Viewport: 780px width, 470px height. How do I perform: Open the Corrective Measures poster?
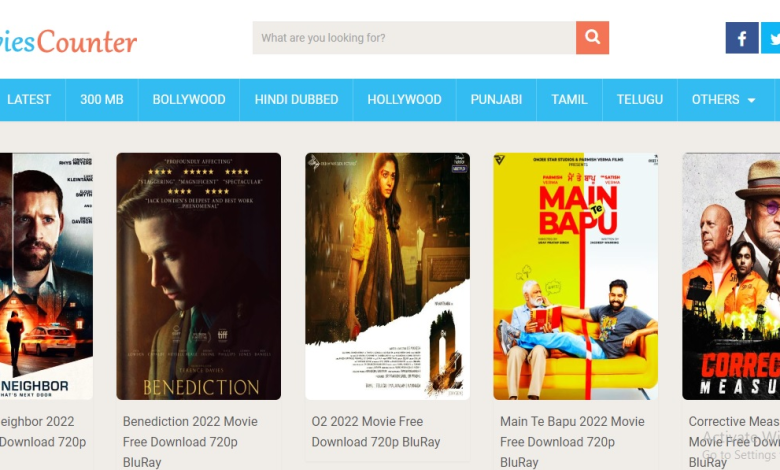click(x=731, y=276)
